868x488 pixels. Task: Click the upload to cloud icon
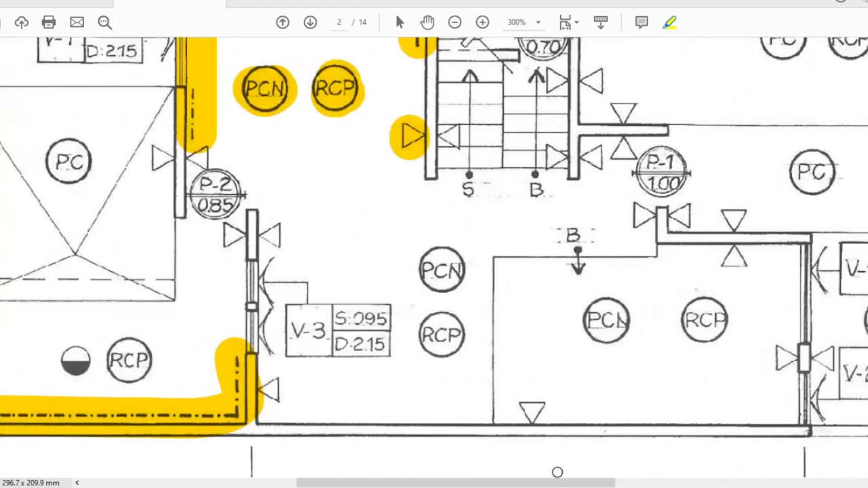[x=22, y=22]
